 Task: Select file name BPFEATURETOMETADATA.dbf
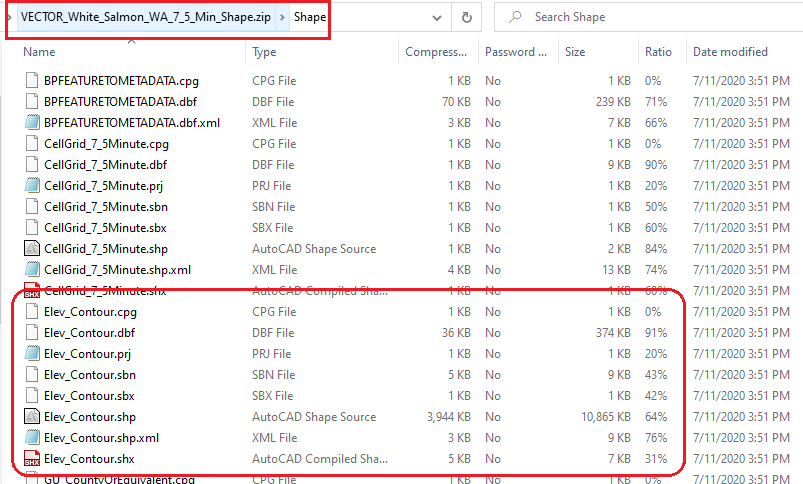click(120, 101)
